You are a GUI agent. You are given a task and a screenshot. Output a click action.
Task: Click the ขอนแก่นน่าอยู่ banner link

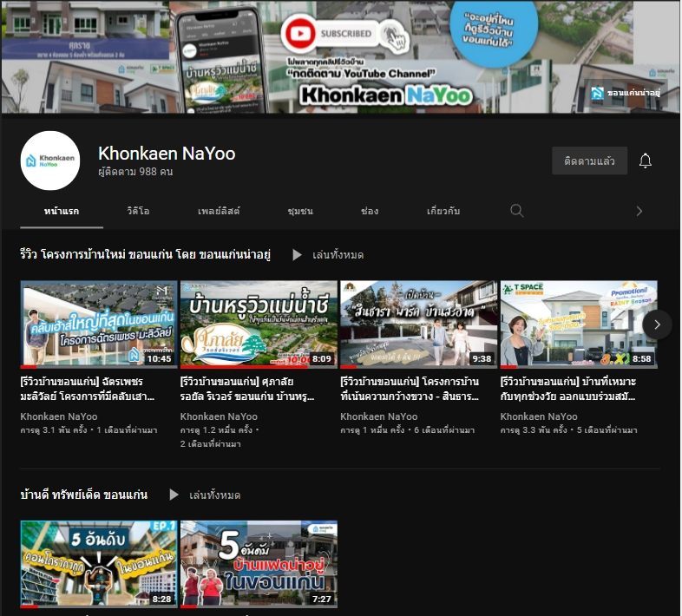click(626, 93)
